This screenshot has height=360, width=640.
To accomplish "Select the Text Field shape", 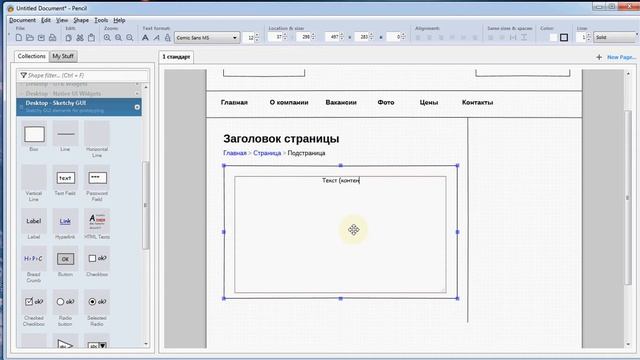I will click(x=65, y=181).
